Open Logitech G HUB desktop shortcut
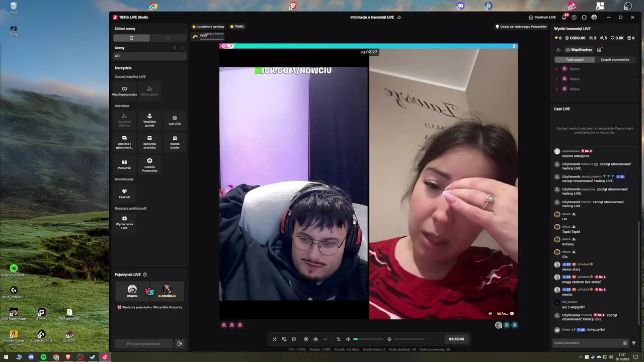The height and width of the screenshot is (362, 644). [41, 336]
